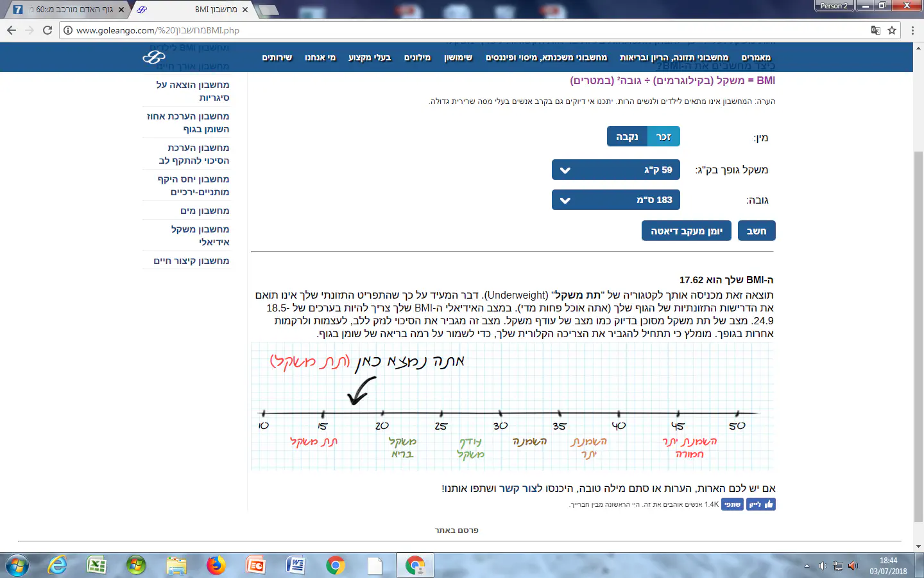The height and width of the screenshot is (578, 924).
Task: Open the מילונים navigation menu item
Action: pyautogui.click(x=417, y=58)
